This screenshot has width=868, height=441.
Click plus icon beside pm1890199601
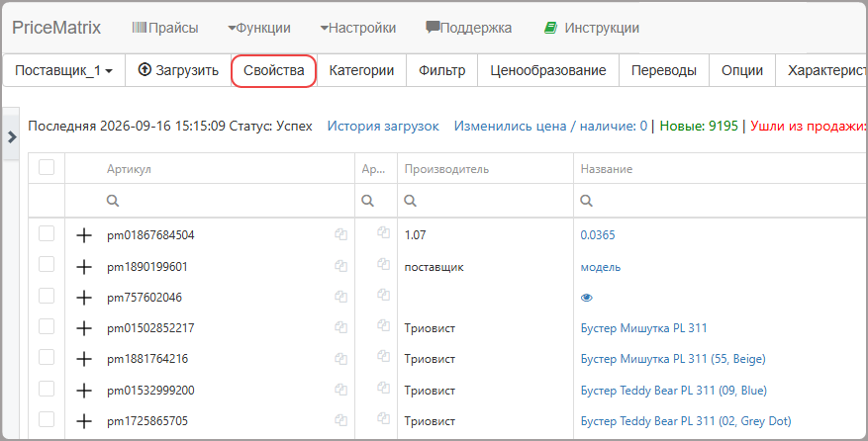pos(83,267)
